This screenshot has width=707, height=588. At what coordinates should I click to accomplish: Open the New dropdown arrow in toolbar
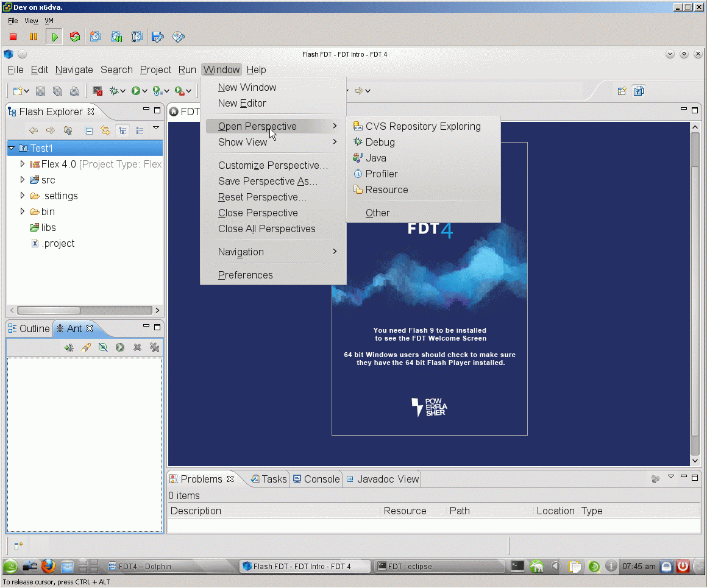pyautogui.click(x=27, y=91)
